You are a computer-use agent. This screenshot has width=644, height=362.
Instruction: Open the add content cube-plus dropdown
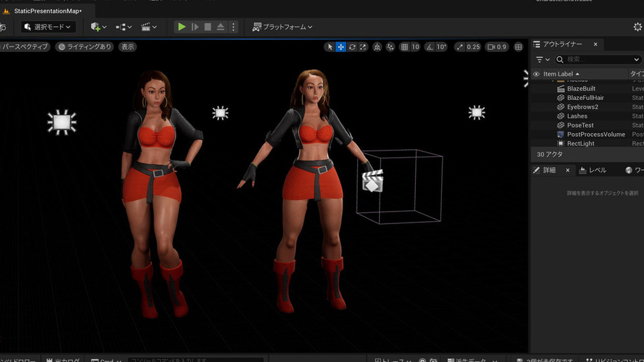point(99,27)
